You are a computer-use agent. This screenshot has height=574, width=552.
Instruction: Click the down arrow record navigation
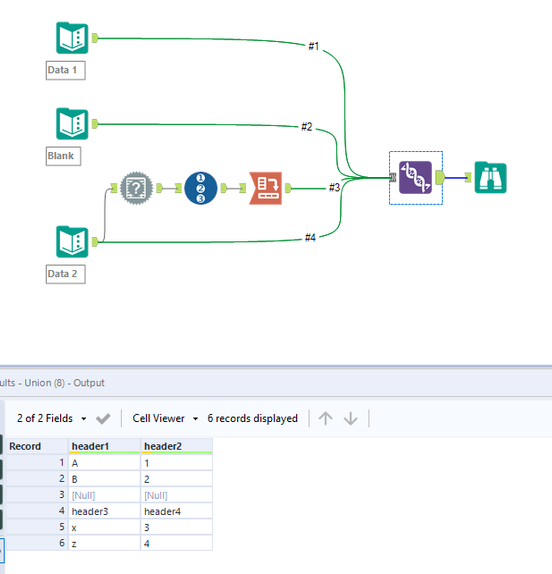tap(351, 418)
